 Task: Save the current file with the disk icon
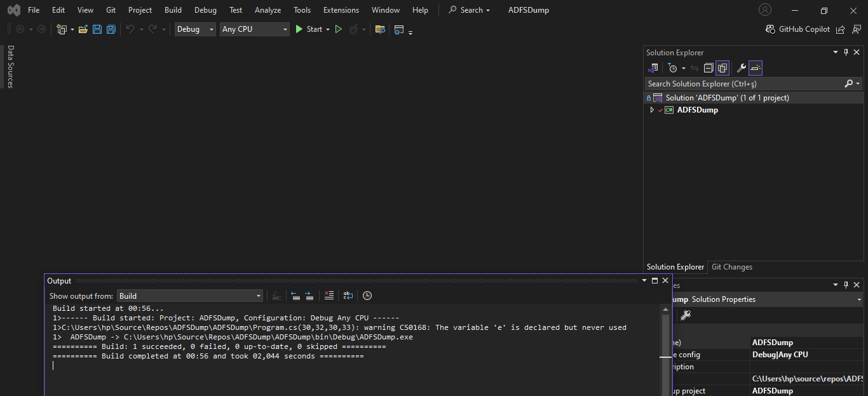[x=97, y=29]
